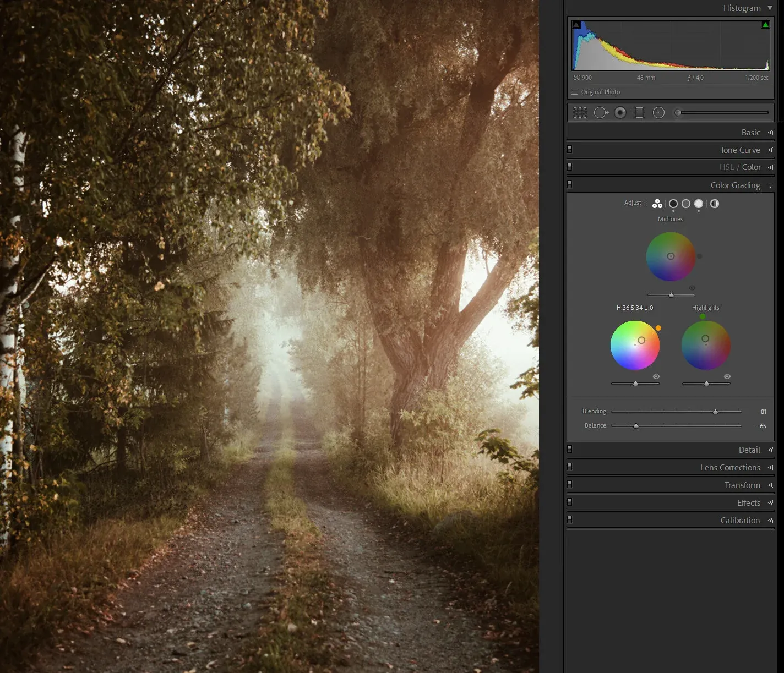Collapse the Histogram panel
The image size is (784, 673).
point(770,8)
